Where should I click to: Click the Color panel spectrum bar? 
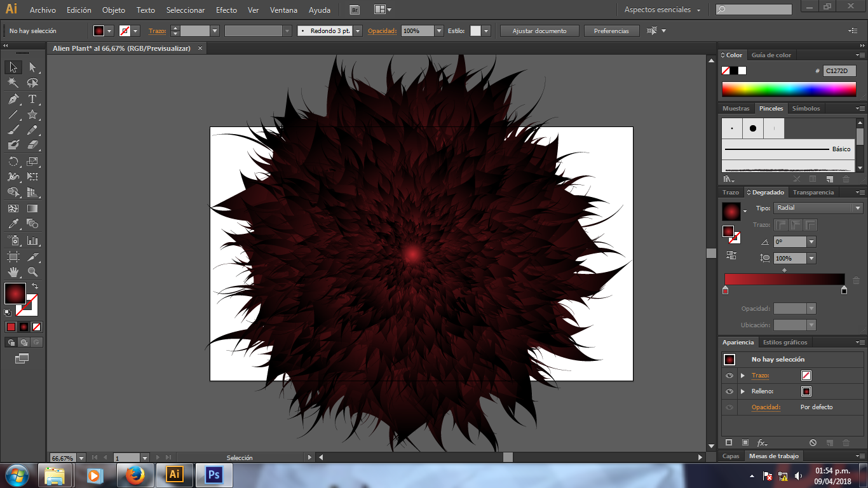(x=789, y=89)
